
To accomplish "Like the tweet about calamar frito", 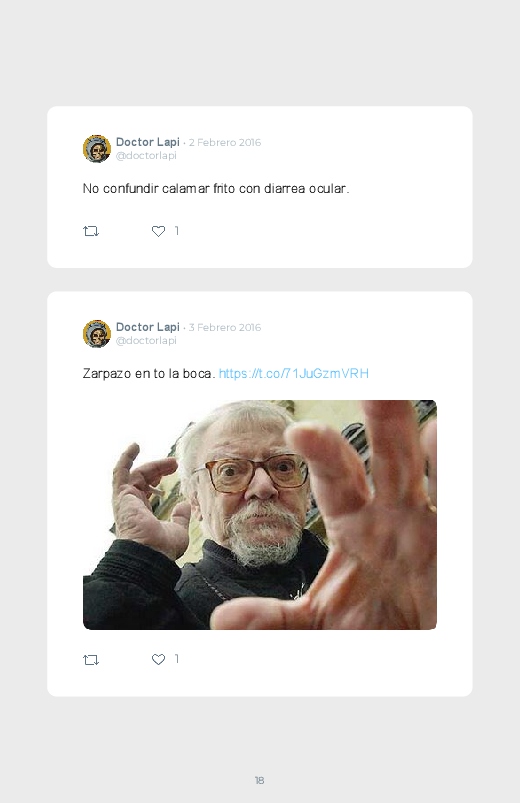I will [158, 231].
